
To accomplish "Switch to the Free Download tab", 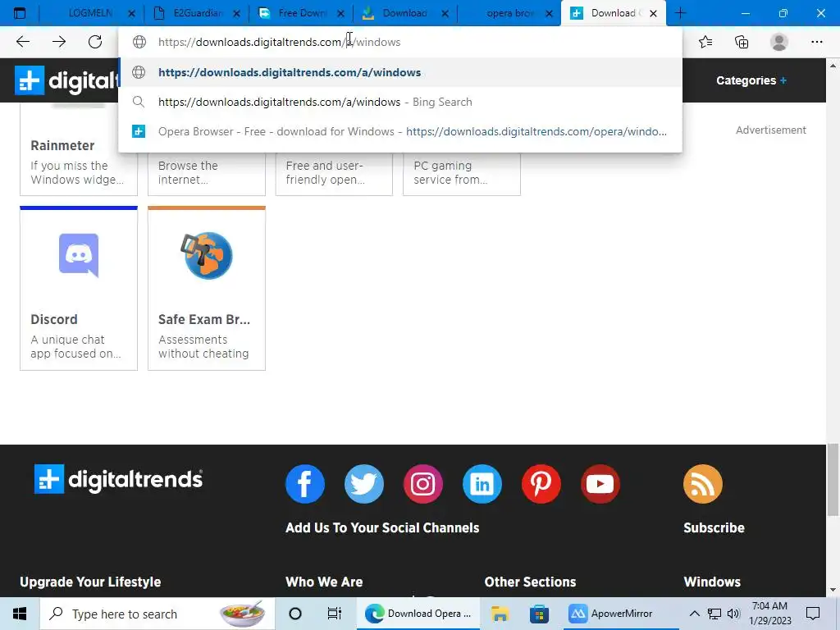I will 302,13.
